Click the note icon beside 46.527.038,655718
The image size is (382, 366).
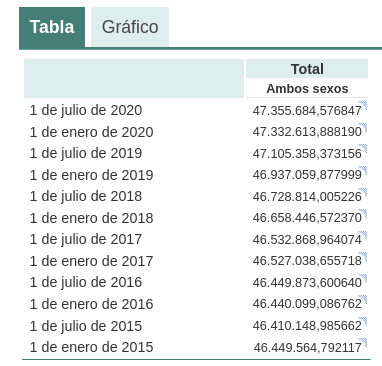point(363,256)
